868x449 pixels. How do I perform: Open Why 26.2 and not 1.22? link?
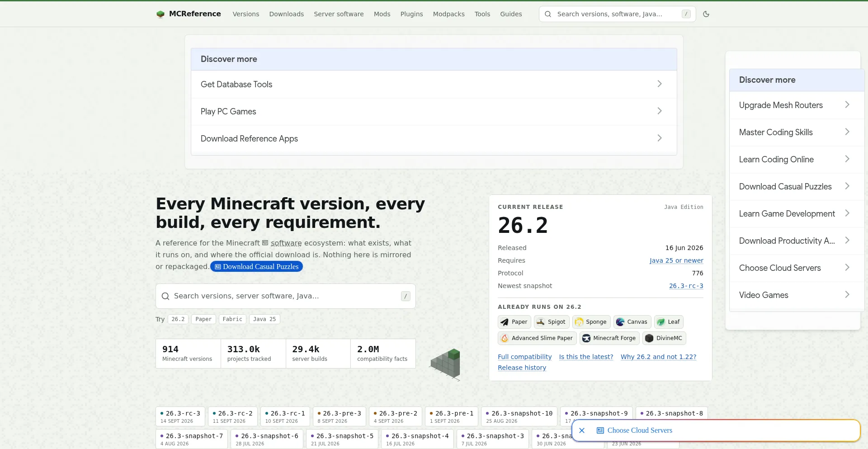tap(659, 357)
